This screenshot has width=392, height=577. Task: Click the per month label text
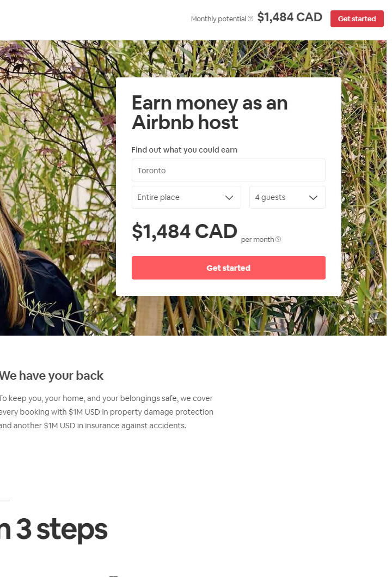coord(258,240)
